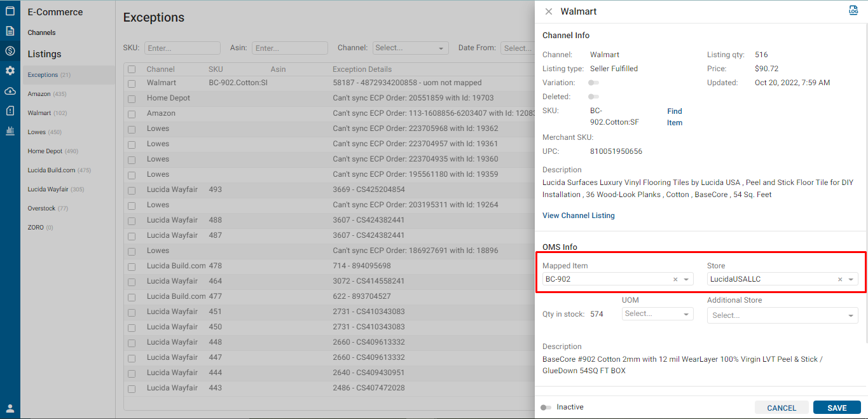Open the Channel filter dropdown
The width and height of the screenshot is (868, 419).
pos(410,48)
